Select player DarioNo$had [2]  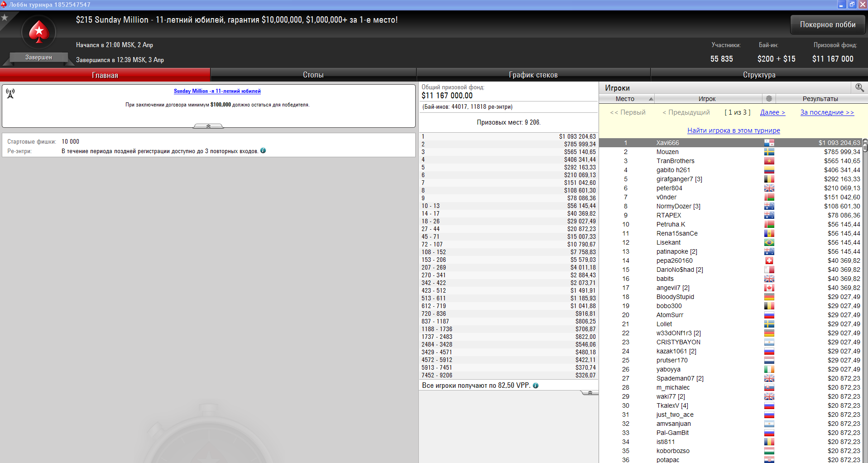[x=730, y=270]
